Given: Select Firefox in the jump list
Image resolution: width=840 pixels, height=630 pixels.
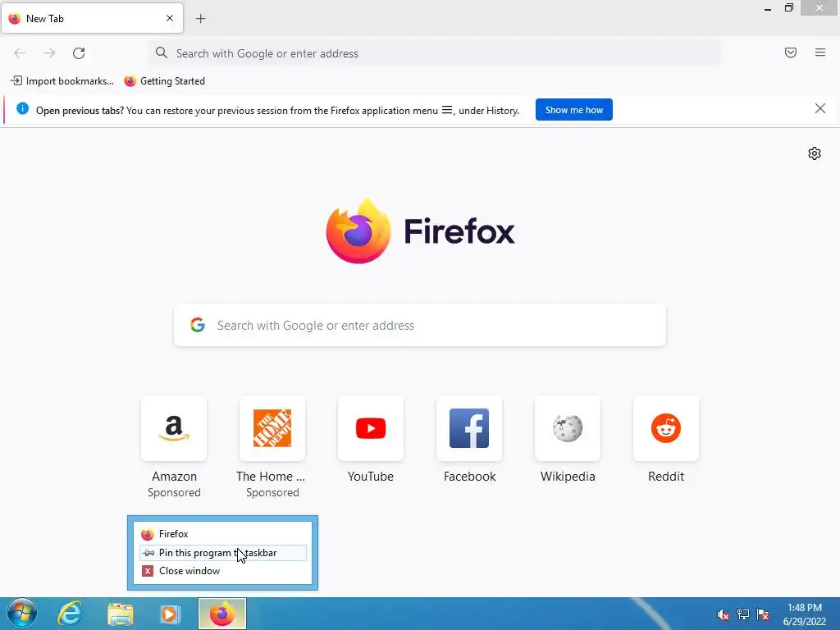Looking at the screenshot, I should tap(222, 534).
